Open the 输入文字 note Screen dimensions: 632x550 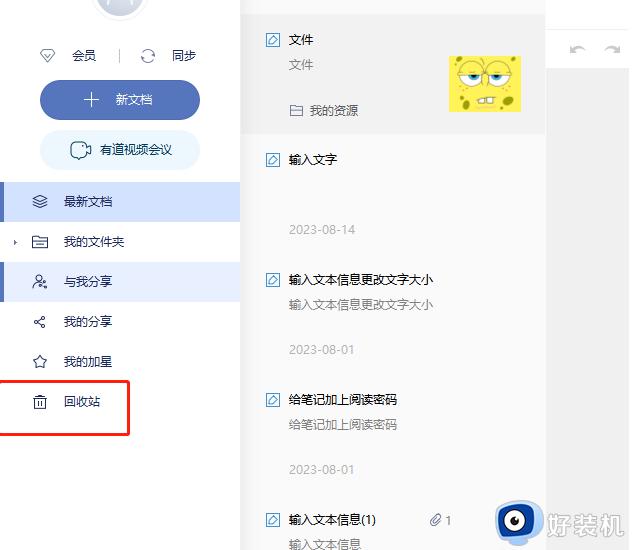[x=393, y=194]
